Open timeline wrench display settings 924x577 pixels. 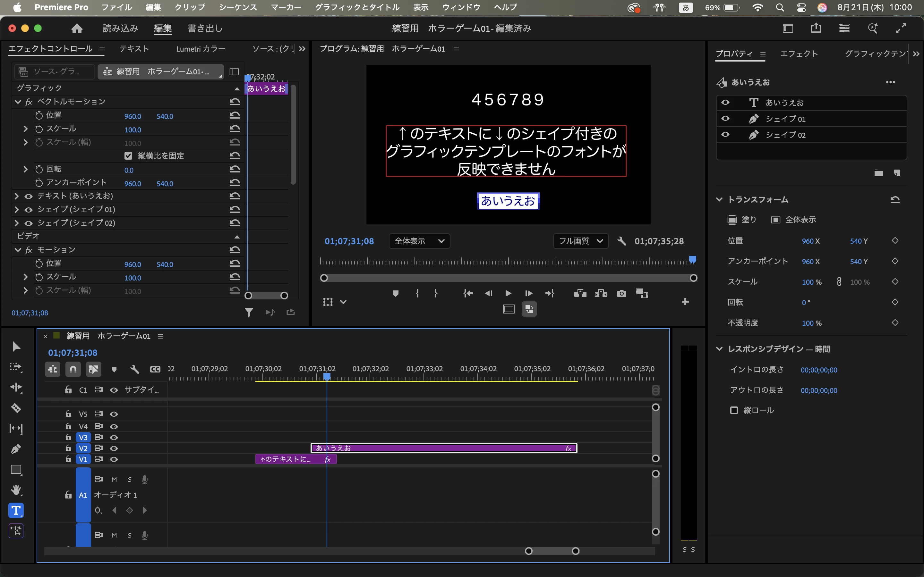click(134, 369)
